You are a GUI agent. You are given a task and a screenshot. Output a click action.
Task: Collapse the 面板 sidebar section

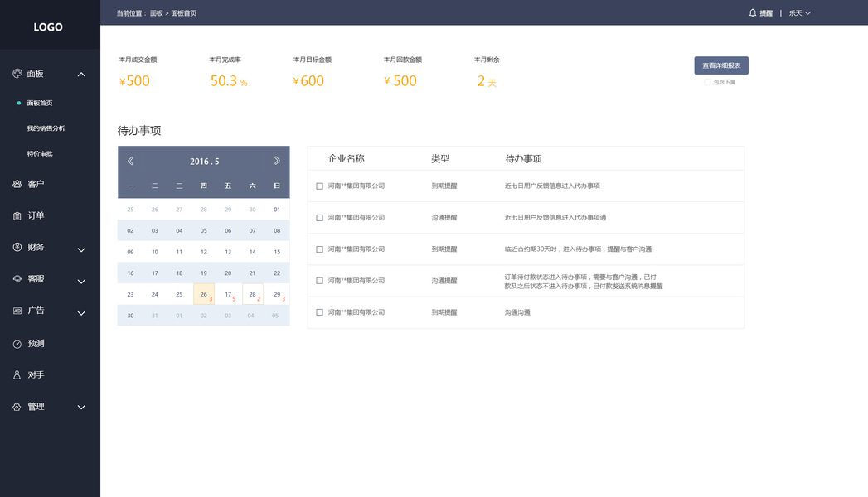click(x=81, y=74)
